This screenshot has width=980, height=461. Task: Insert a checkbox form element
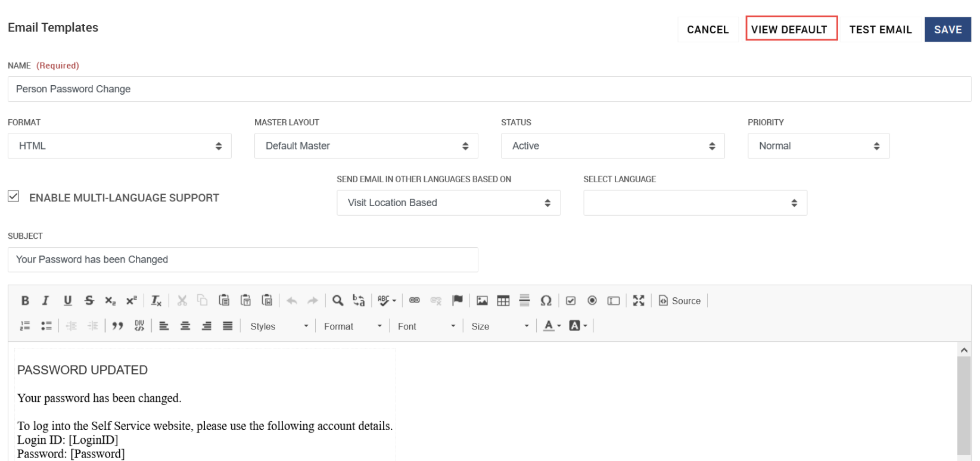click(x=571, y=301)
